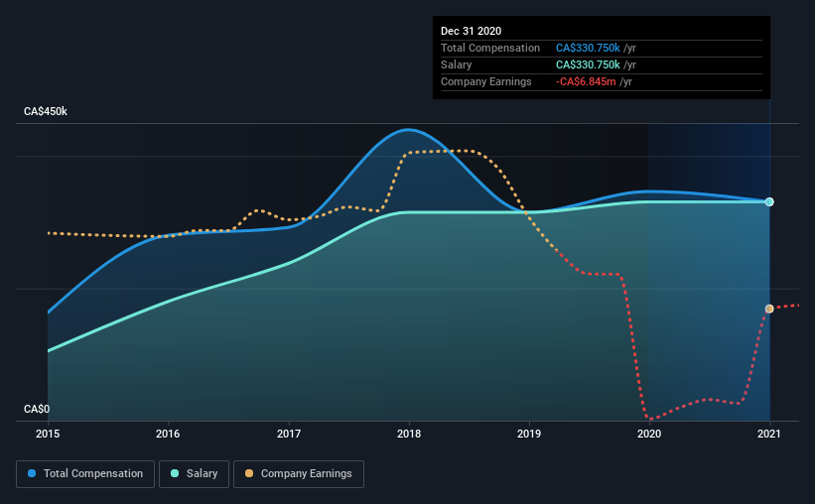
Task: Select the teal salary data point at 2021
Action: [x=769, y=201]
